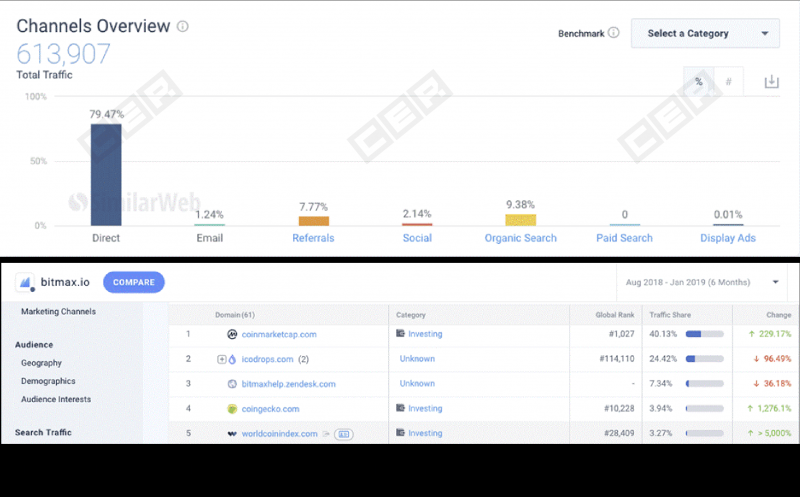The image size is (800, 497).
Task: Click external link icon next to worldcoinindex.com
Action: [x=326, y=434]
